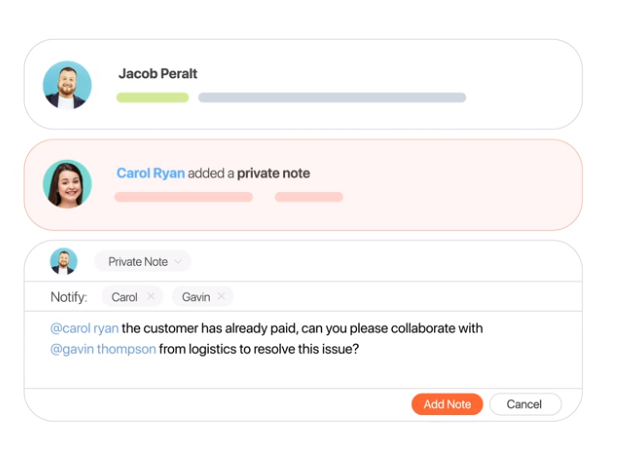Viewport: 628px width, 452px height.
Task: Click the Notify label field
Action: pos(68,297)
